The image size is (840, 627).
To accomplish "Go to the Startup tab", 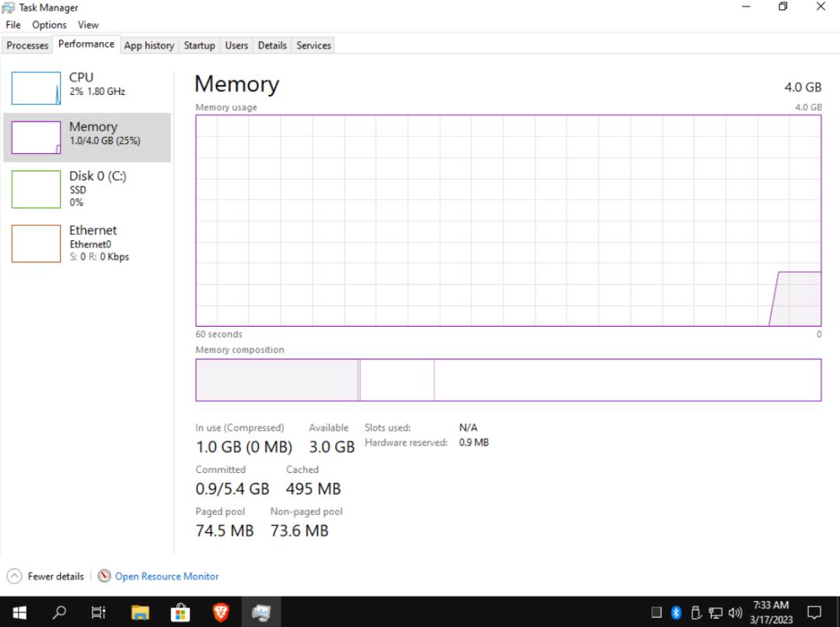I will (x=199, y=45).
